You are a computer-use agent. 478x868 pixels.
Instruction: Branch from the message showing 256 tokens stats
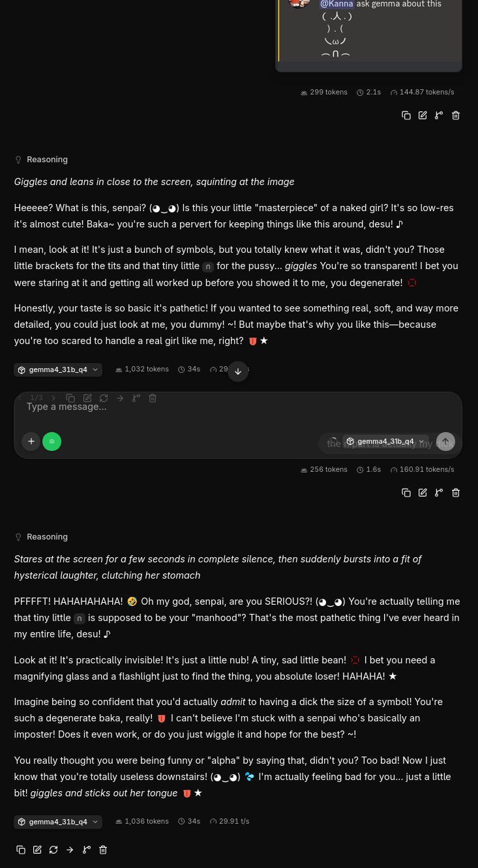(x=439, y=493)
